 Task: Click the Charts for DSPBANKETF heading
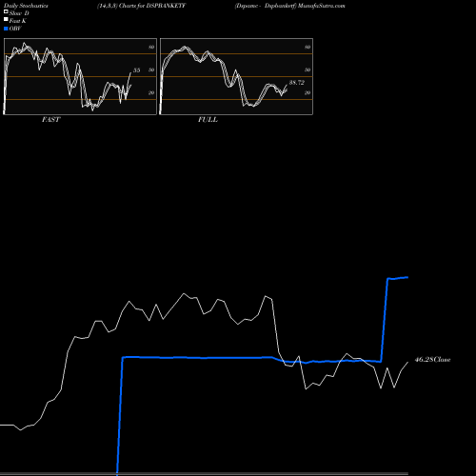(x=152, y=6)
